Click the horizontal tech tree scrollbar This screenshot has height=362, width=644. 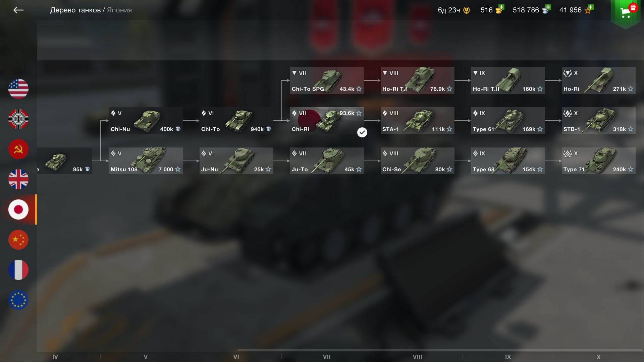click(440, 350)
